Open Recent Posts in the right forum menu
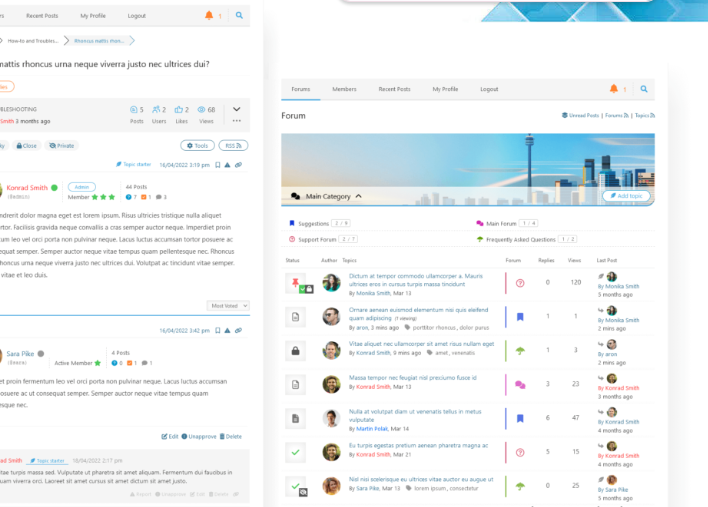Image resolution: width=708 pixels, height=507 pixels. pyautogui.click(x=394, y=89)
